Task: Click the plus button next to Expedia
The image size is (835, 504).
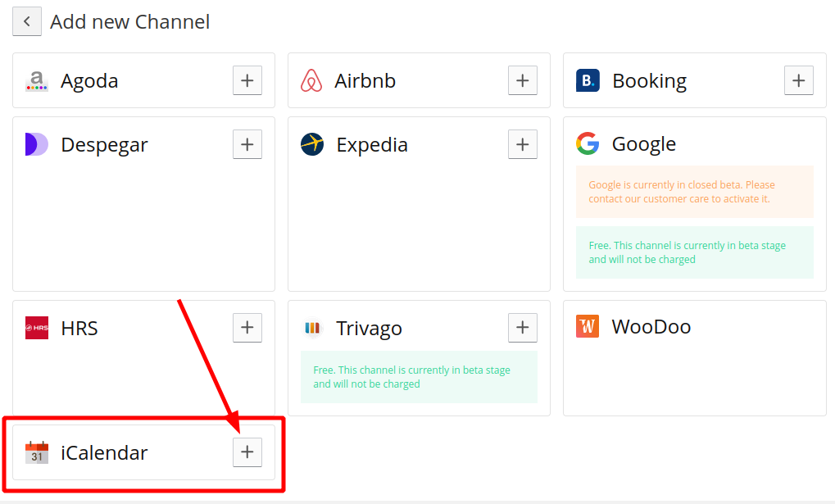Action: 523,144
